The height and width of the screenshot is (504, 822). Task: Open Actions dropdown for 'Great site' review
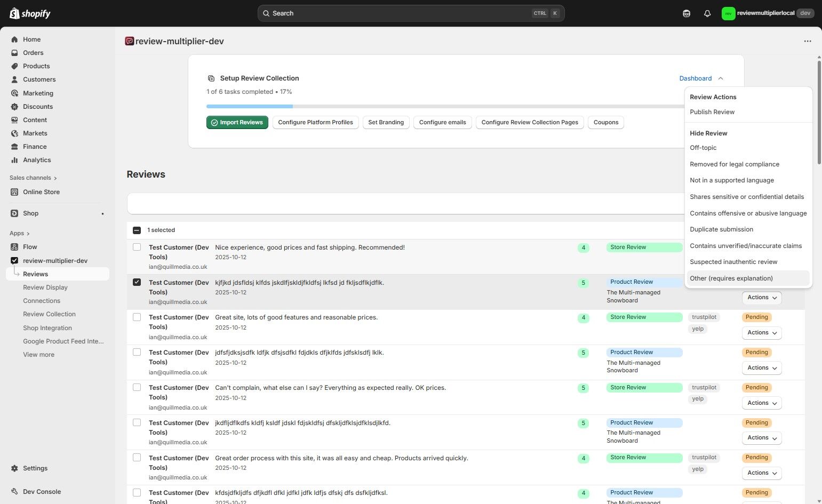(x=761, y=333)
